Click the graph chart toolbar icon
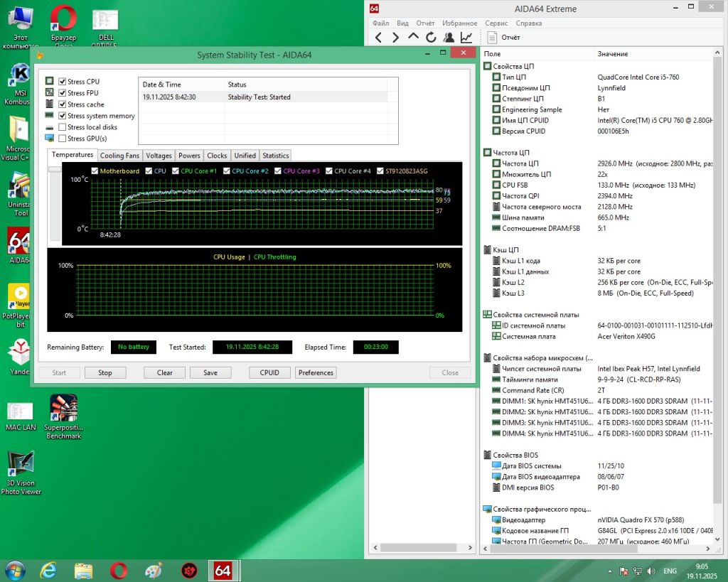The height and width of the screenshot is (582, 728). [466, 38]
